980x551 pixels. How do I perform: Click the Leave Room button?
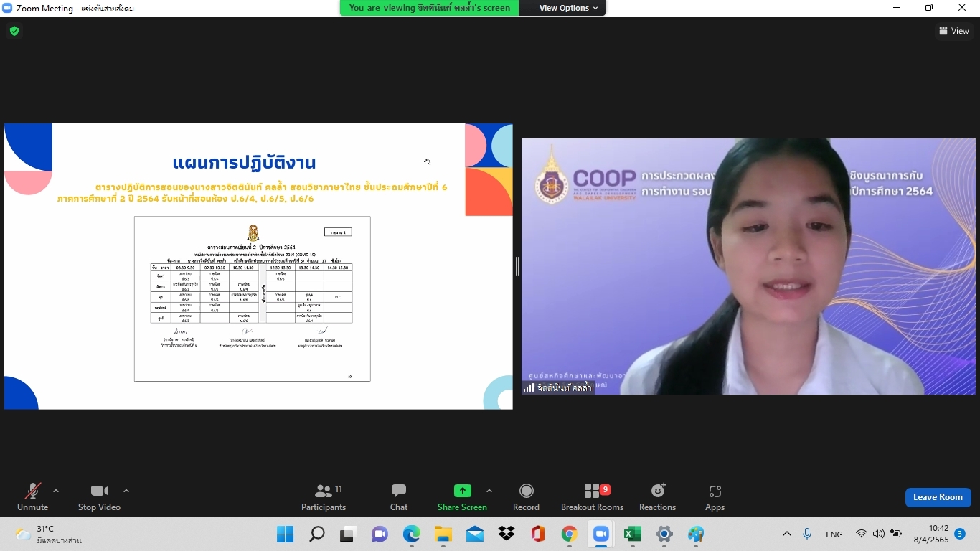click(x=938, y=497)
